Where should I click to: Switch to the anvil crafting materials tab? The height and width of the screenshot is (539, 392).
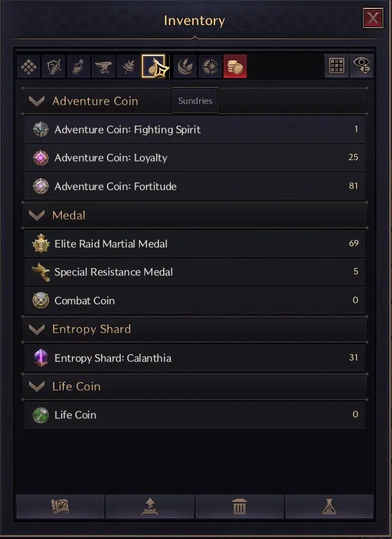pos(103,66)
